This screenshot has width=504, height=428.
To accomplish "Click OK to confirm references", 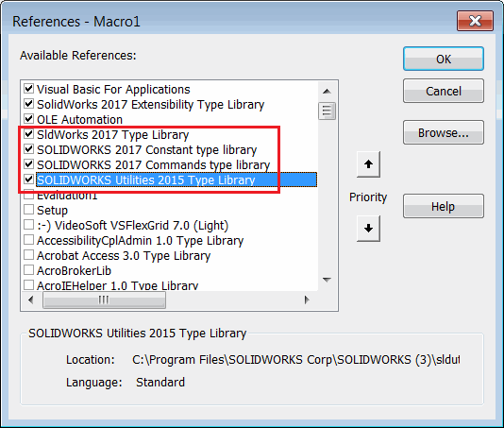I will click(444, 59).
